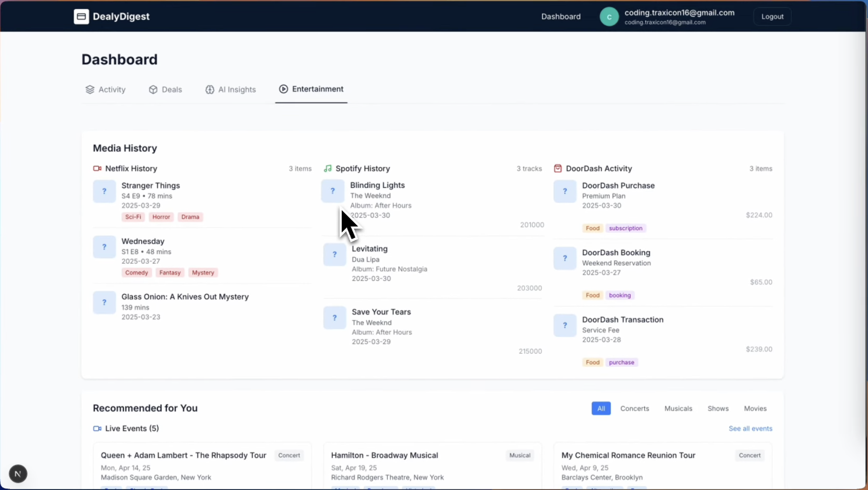Switch to the Activity tab
868x490 pixels.
(106, 89)
